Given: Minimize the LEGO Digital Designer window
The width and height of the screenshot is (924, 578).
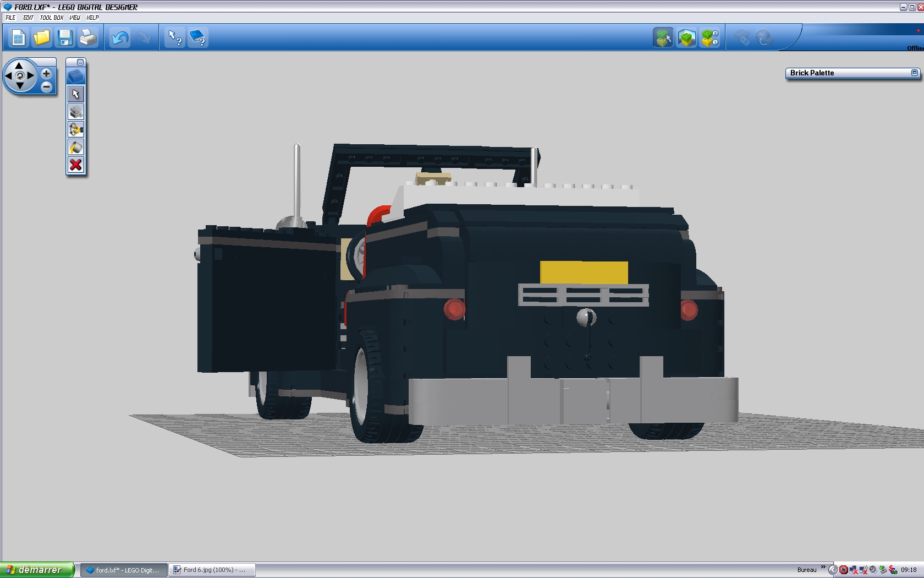Looking at the screenshot, I should click(x=903, y=7).
